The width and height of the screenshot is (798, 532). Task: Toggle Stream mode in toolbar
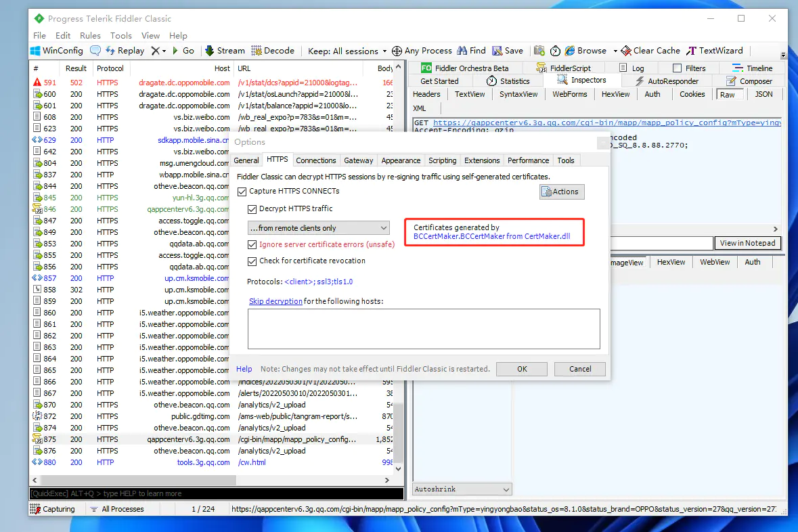click(225, 50)
